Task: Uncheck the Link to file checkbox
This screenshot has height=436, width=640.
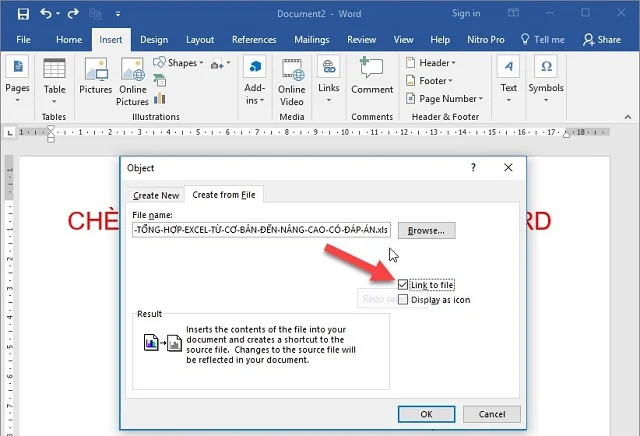Action: 403,285
